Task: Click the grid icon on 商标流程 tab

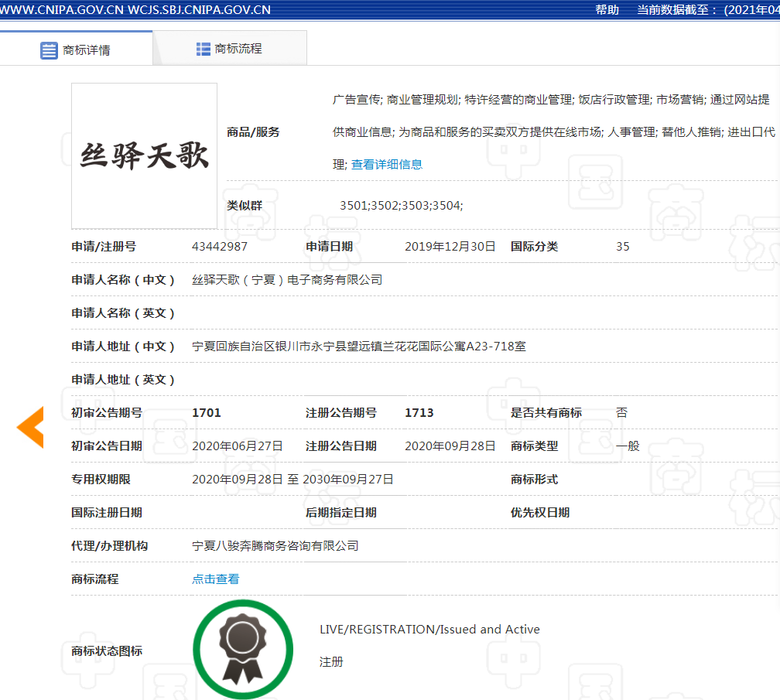Action: [204, 49]
